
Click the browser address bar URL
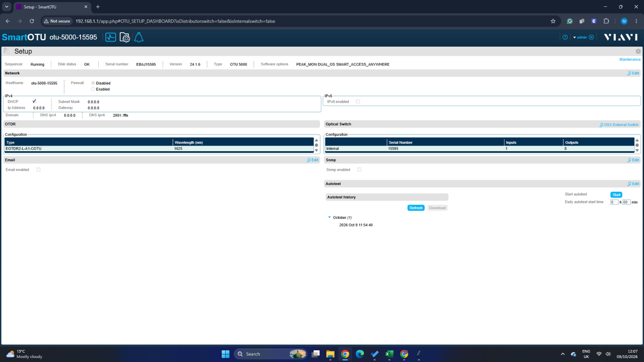point(175,21)
